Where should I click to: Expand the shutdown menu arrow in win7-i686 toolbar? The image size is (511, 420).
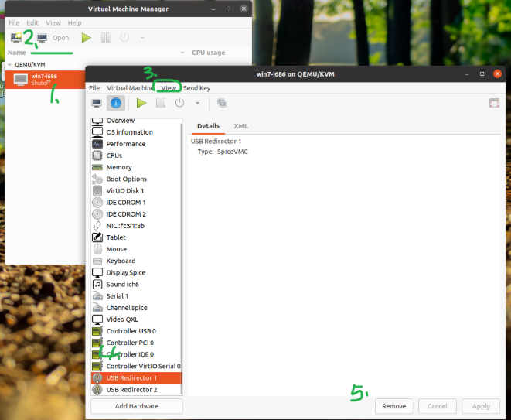coord(197,104)
